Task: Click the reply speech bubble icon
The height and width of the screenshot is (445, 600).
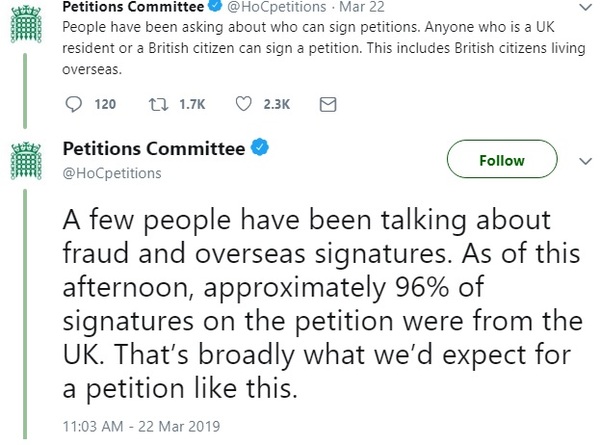Action: click(x=72, y=103)
